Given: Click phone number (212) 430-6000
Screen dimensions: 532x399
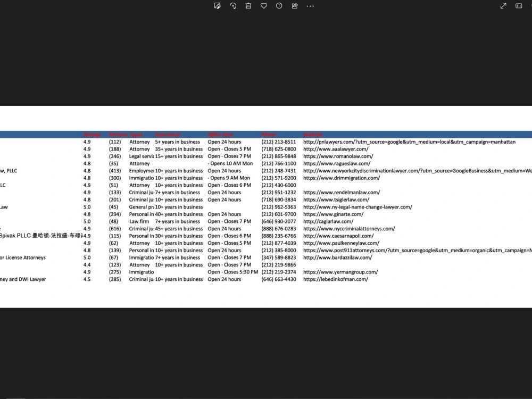Looking at the screenshot, I should (279, 185).
